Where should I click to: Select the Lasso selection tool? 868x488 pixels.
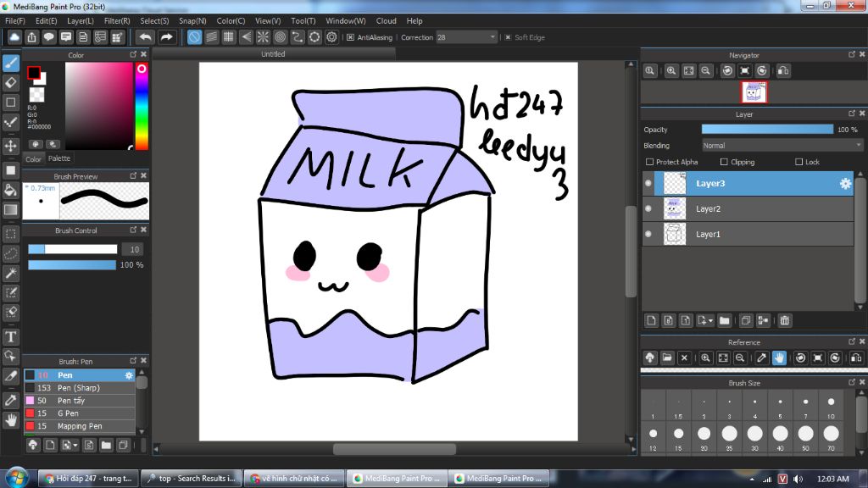coord(11,253)
